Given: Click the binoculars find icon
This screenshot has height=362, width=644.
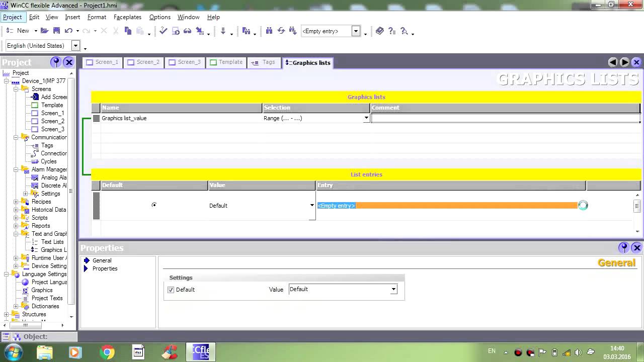Looking at the screenshot, I should pyautogui.click(x=269, y=31).
